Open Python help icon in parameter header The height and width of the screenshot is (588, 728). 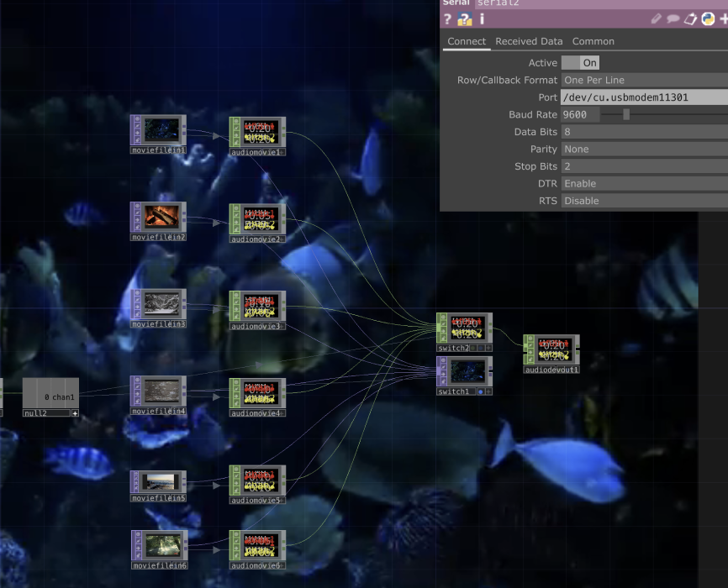click(x=465, y=19)
